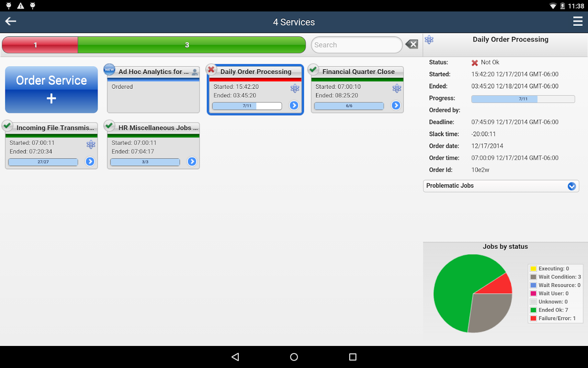588x368 pixels.
Task: Open the overflow menu at top right
Action: 578,21
